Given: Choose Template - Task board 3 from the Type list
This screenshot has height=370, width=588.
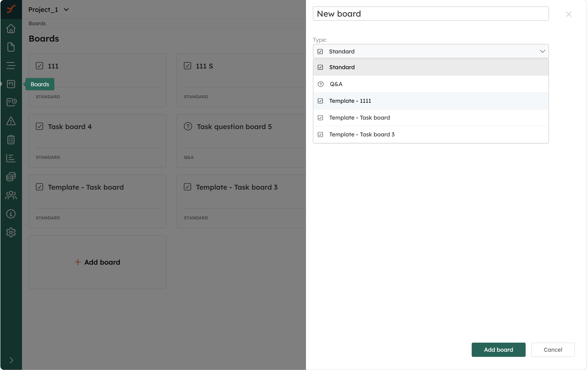Looking at the screenshot, I should (x=431, y=135).
